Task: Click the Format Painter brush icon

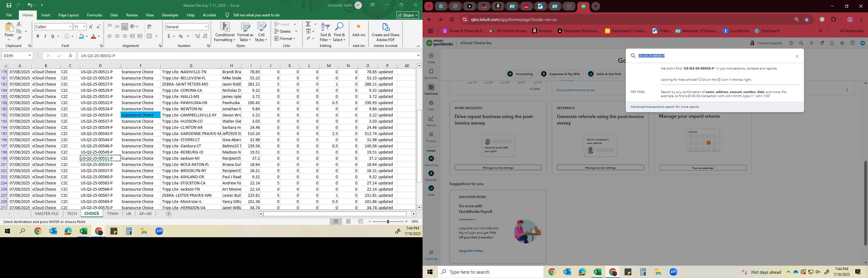Action: point(19,38)
